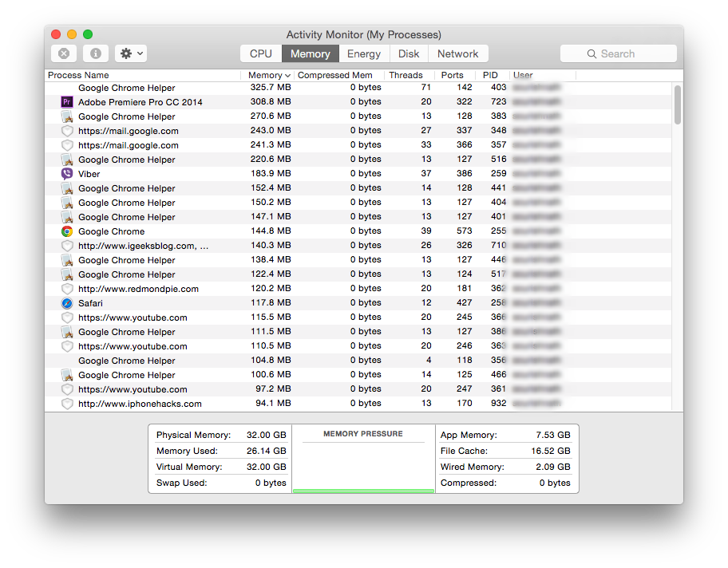
Task: Select Adobe Premiere Pro CC 2014 process name
Action: (140, 102)
